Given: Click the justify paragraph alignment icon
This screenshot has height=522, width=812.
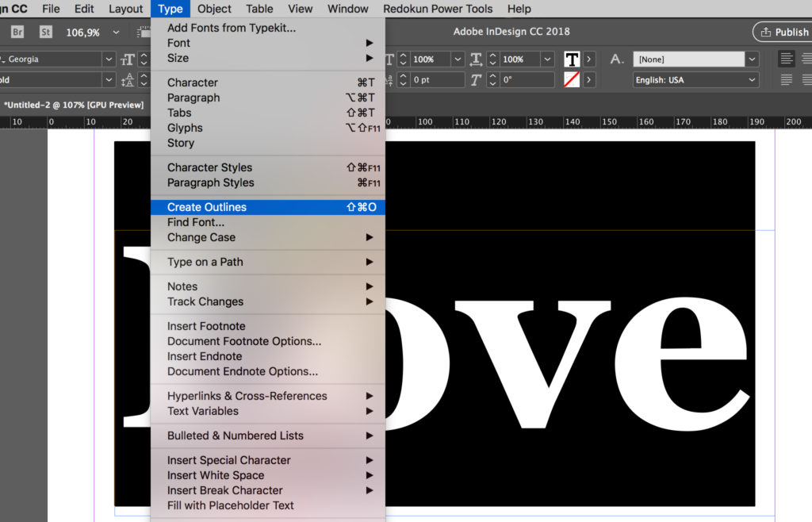Looking at the screenshot, I should tap(787, 80).
